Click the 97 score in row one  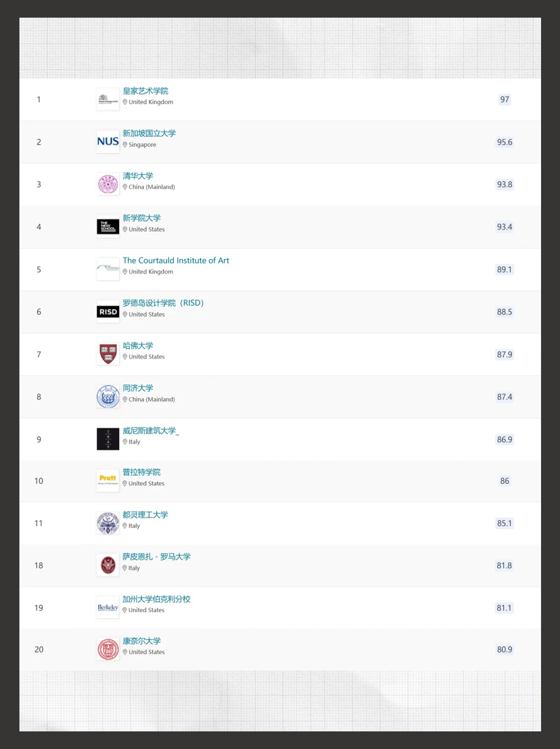pyautogui.click(x=505, y=99)
